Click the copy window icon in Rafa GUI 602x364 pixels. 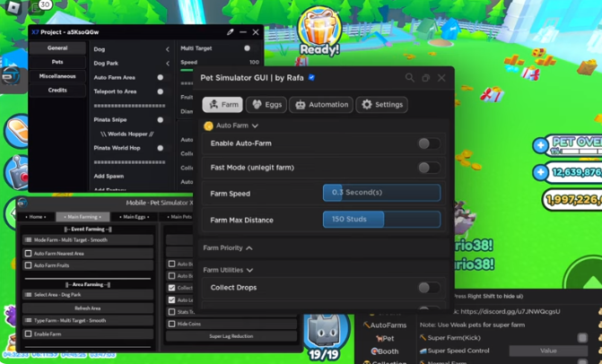(426, 78)
